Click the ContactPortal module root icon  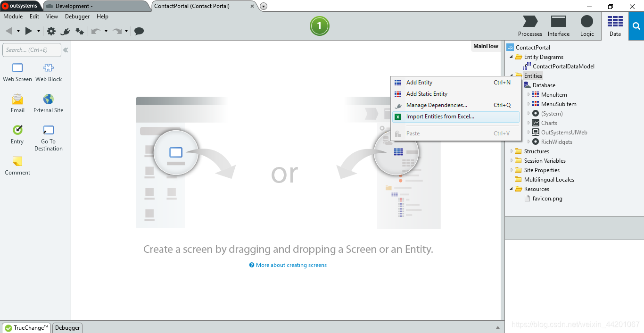click(x=510, y=47)
